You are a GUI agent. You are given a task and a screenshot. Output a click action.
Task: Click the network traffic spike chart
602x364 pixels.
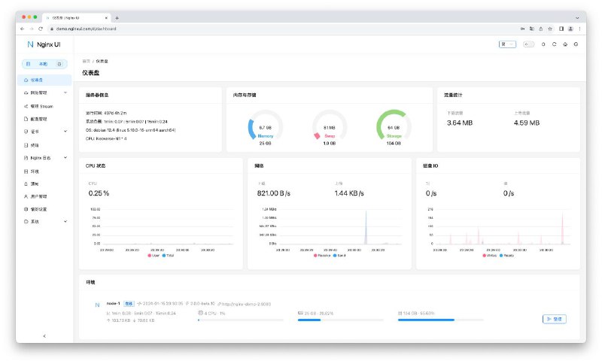[330, 228]
